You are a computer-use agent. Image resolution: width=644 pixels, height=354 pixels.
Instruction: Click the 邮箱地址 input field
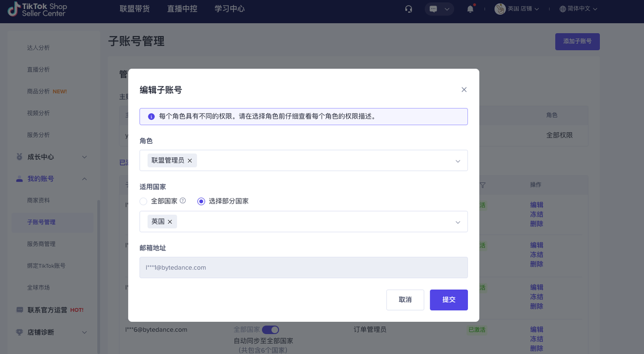point(303,268)
